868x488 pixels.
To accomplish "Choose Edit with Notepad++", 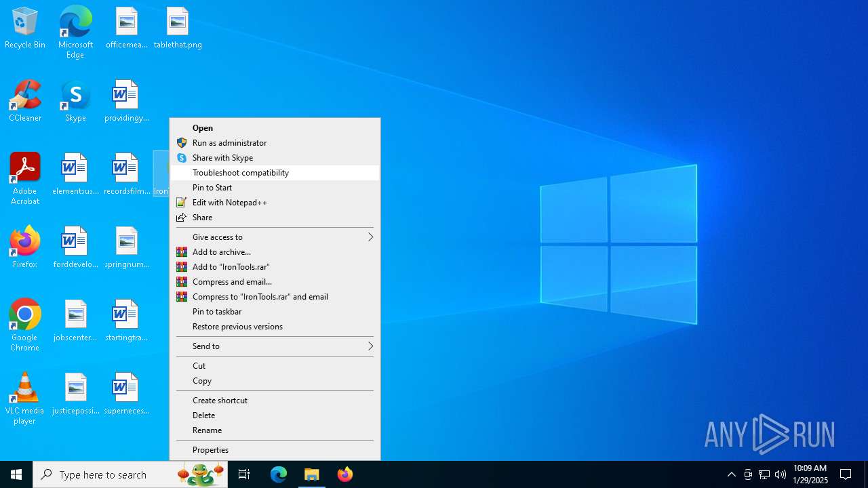I will tap(275, 203).
